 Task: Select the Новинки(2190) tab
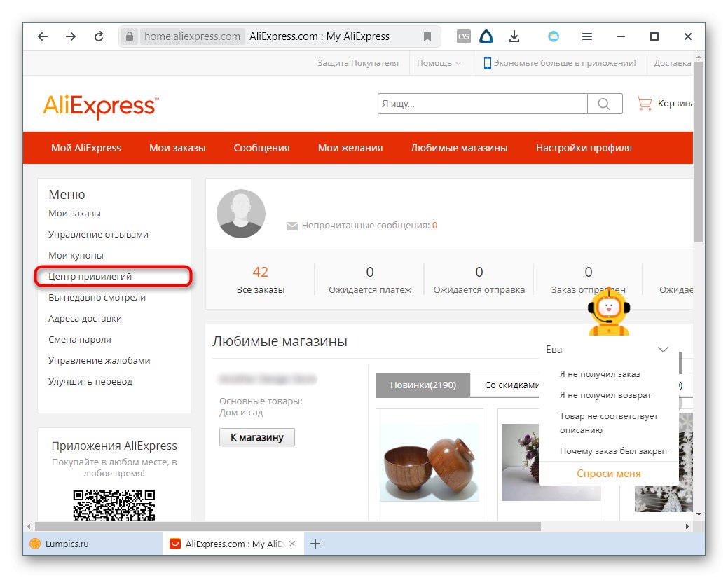423,385
